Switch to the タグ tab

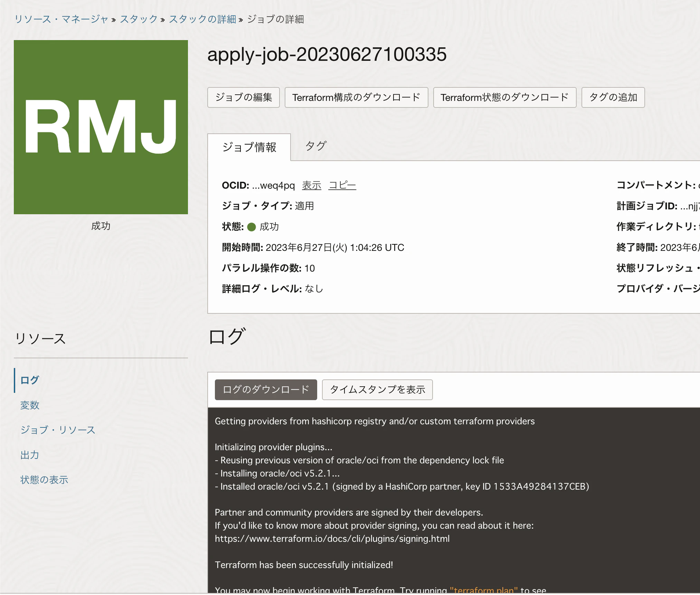click(x=316, y=146)
